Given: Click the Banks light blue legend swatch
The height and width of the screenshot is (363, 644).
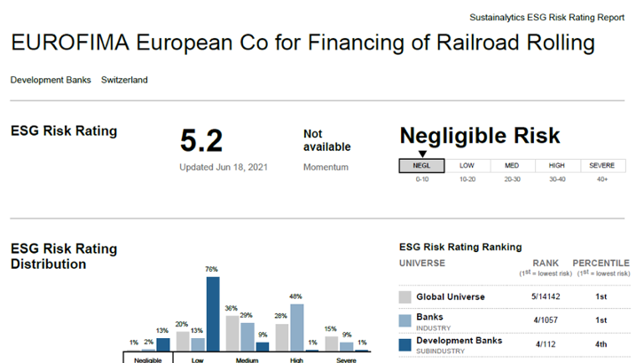Looking at the screenshot, I should point(405,320).
